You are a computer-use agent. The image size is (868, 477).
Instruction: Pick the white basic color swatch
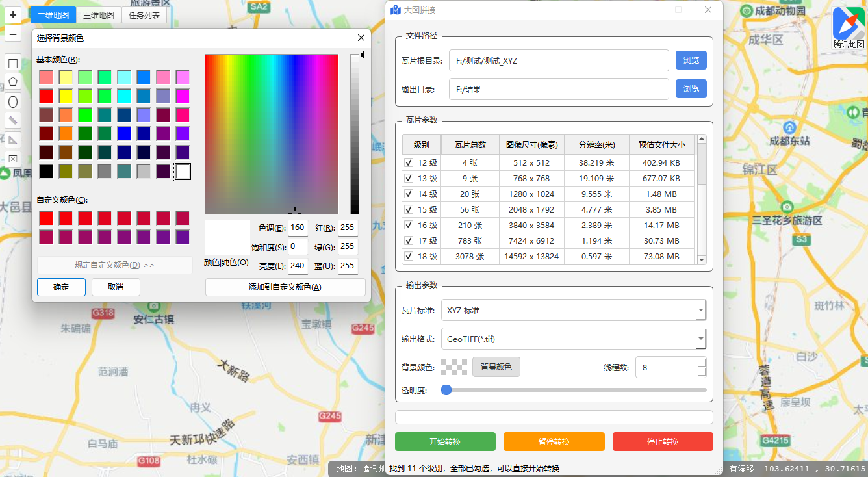183,172
